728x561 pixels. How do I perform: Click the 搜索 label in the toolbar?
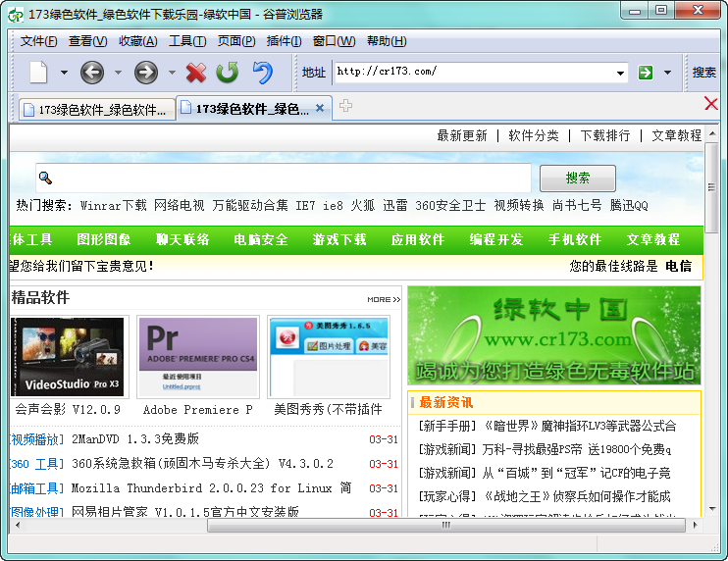tap(703, 73)
